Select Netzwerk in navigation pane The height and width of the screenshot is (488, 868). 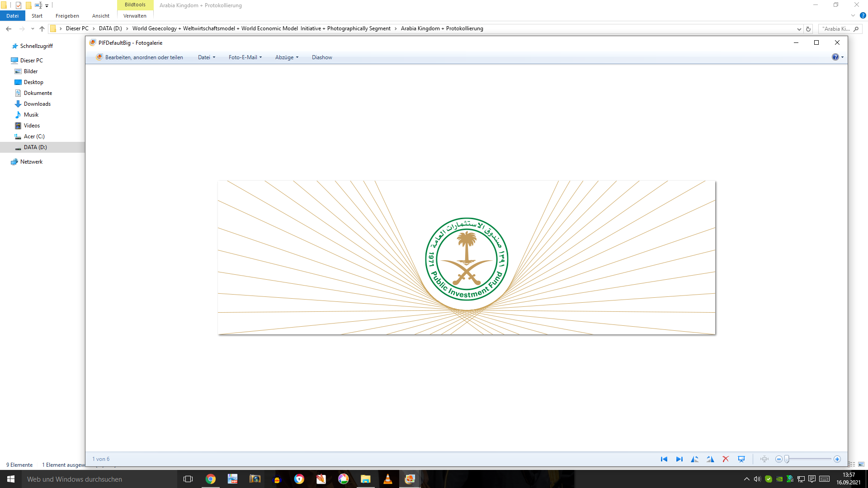(31, 162)
